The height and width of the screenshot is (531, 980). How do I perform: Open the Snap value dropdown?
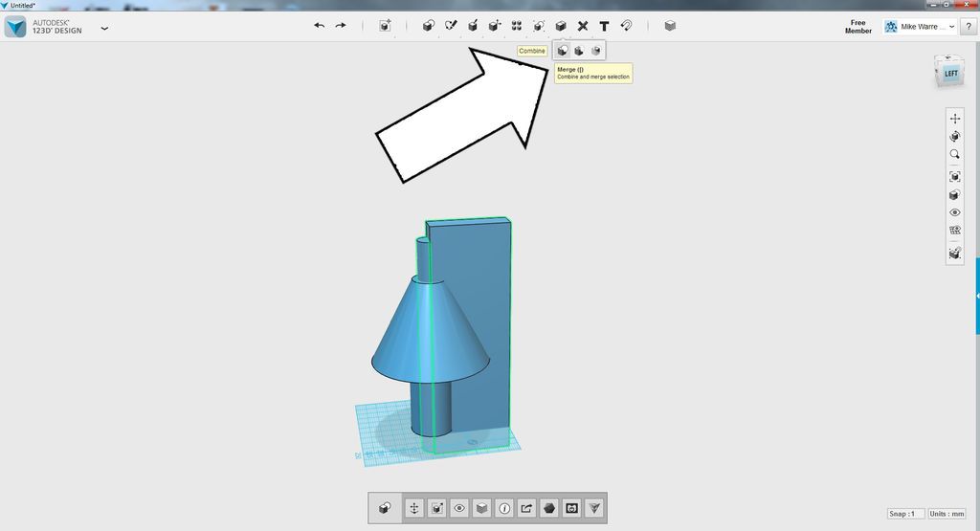click(x=905, y=514)
